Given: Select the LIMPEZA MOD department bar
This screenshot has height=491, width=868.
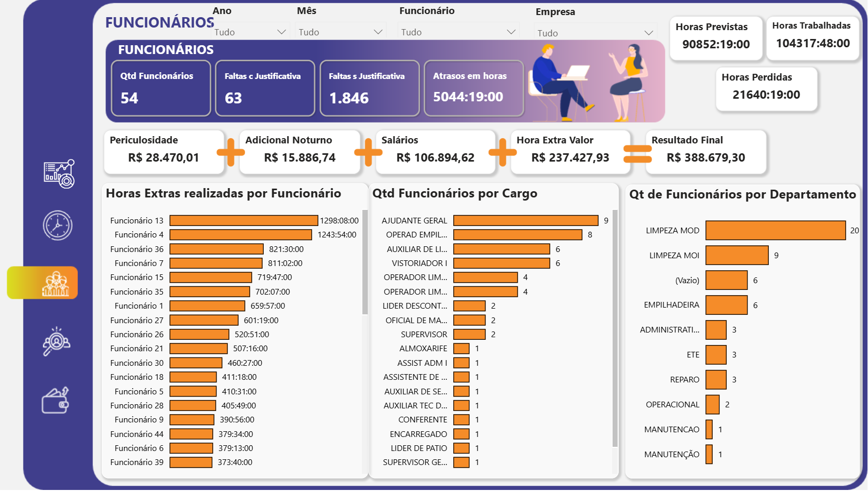Looking at the screenshot, I should pyautogui.click(x=775, y=231).
